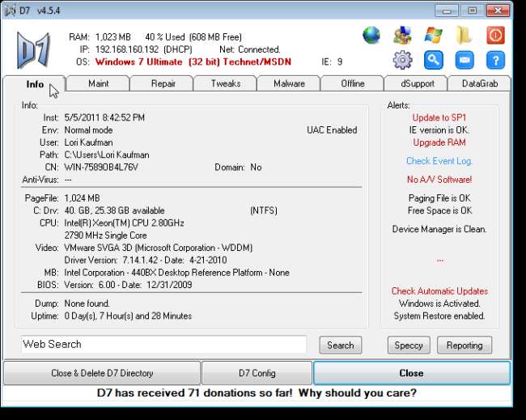
Task: Click the D7 logo image
Action: point(33,50)
